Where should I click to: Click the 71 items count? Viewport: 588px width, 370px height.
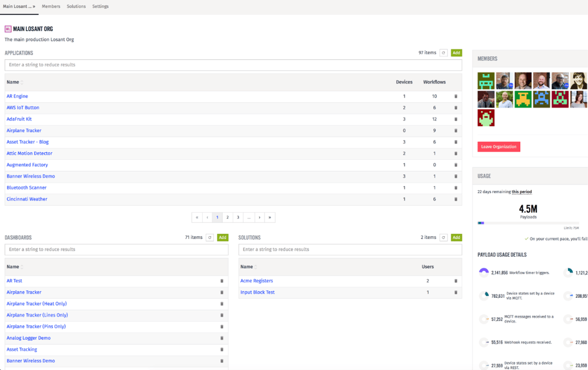point(193,237)
